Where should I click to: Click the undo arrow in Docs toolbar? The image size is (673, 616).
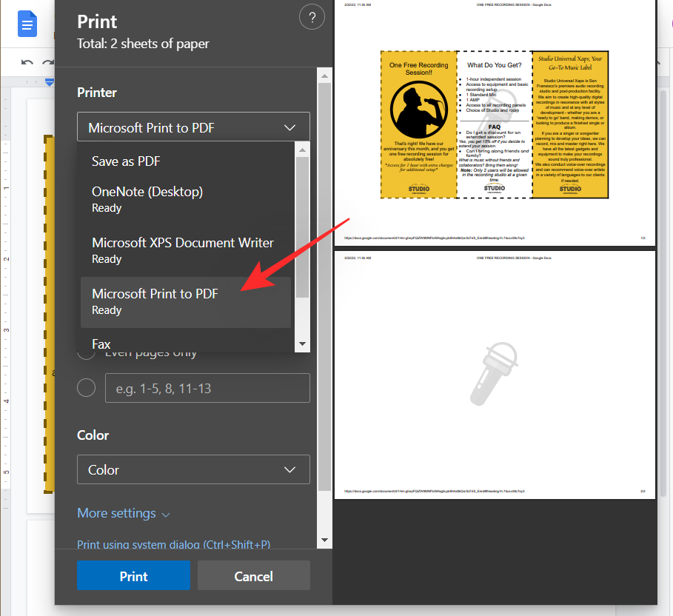pyautogui.click(x=27, y=63)
